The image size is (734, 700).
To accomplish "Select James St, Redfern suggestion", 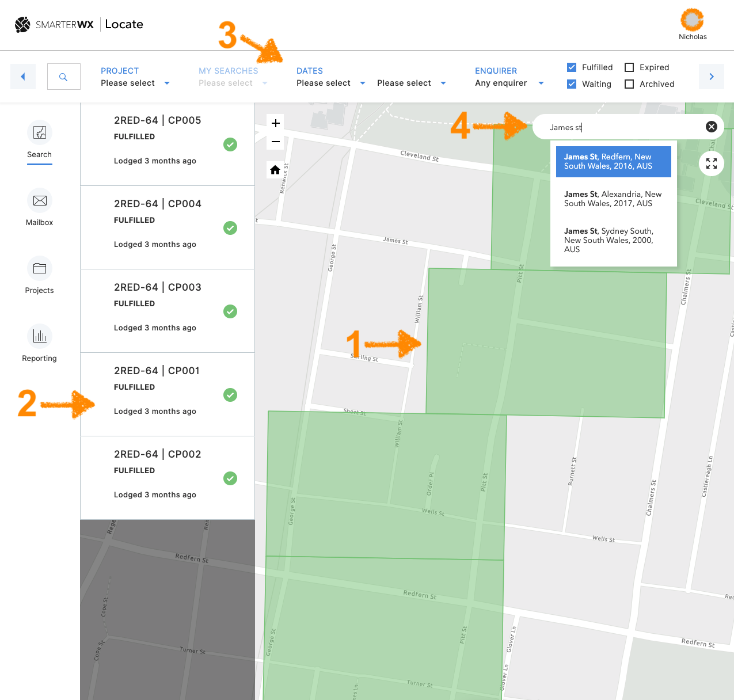I will 613,161.
